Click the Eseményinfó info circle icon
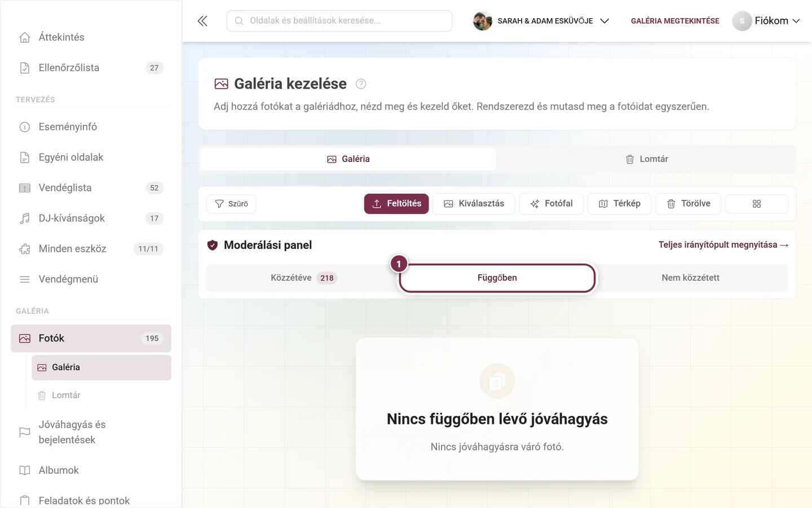The width and height of the screenshot is (812, 508). click(x=25, y=127)
